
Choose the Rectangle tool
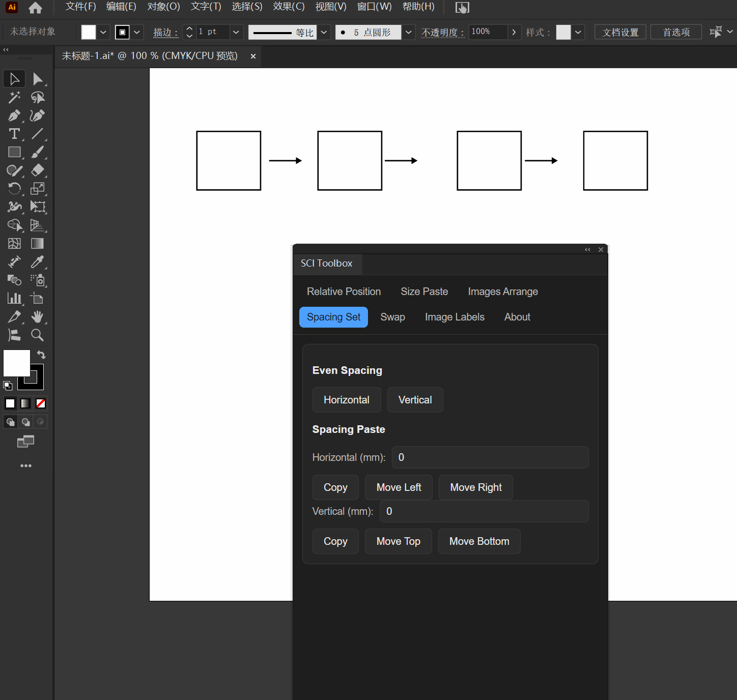click(x=14, y=152)
